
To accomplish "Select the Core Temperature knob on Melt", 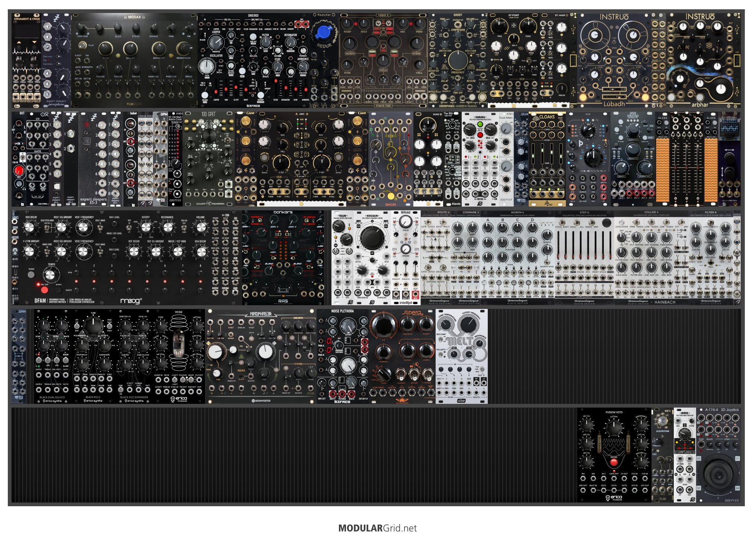I will click(446, 325).
